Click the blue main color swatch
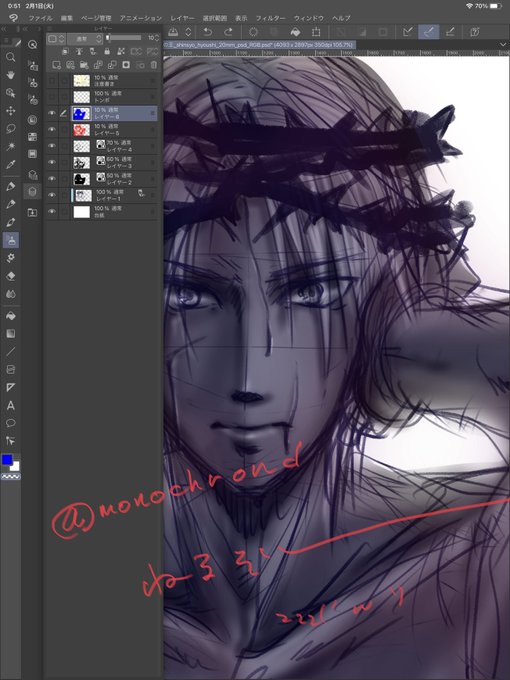The image size is (510, 680). click(x=7, y=460)
